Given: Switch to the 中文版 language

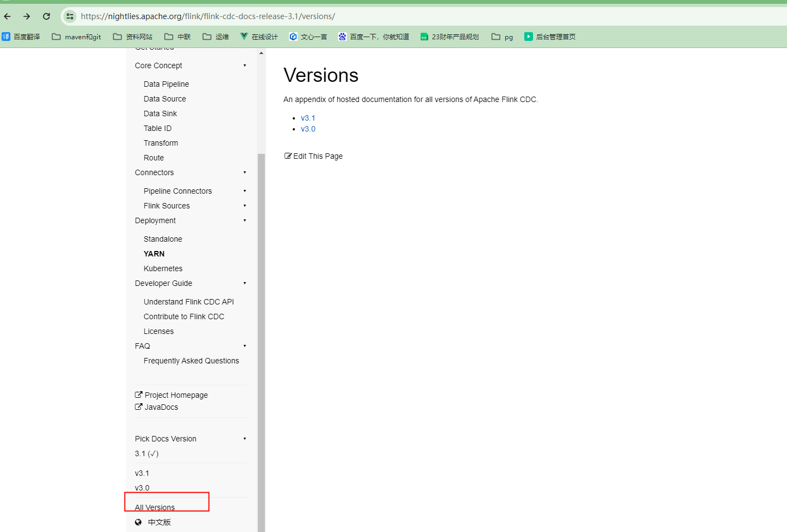Looking at the screenshot, I should 159,522.
